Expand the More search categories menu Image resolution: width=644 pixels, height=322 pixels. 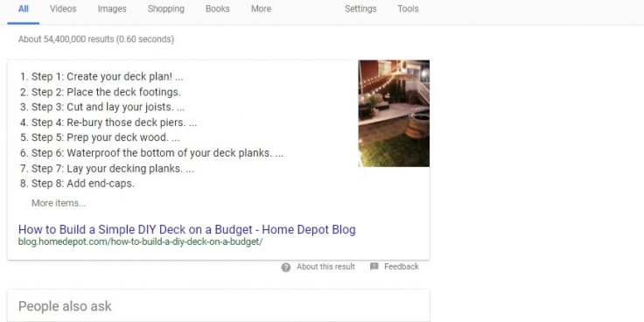[x=262, y=9]
